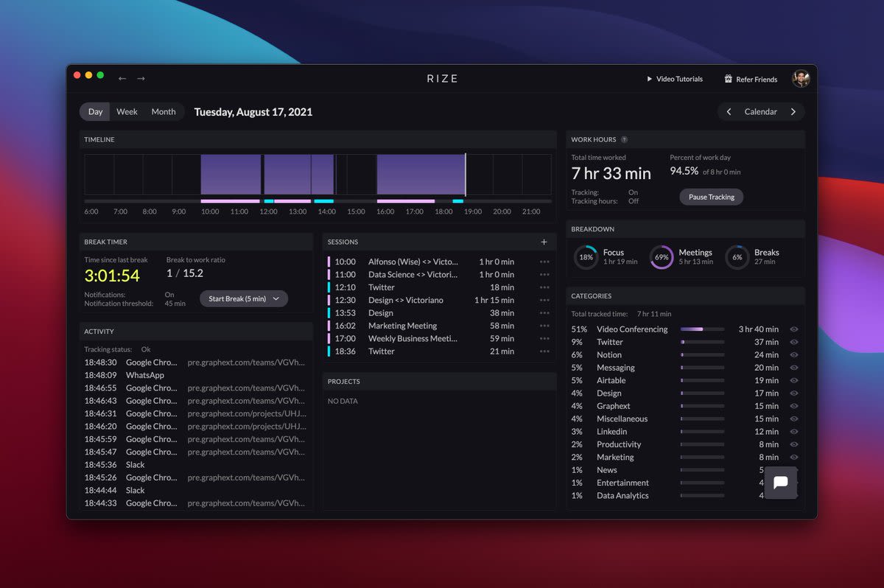
Task: Open Refer Friends
Action: click(x=751, y=79)
